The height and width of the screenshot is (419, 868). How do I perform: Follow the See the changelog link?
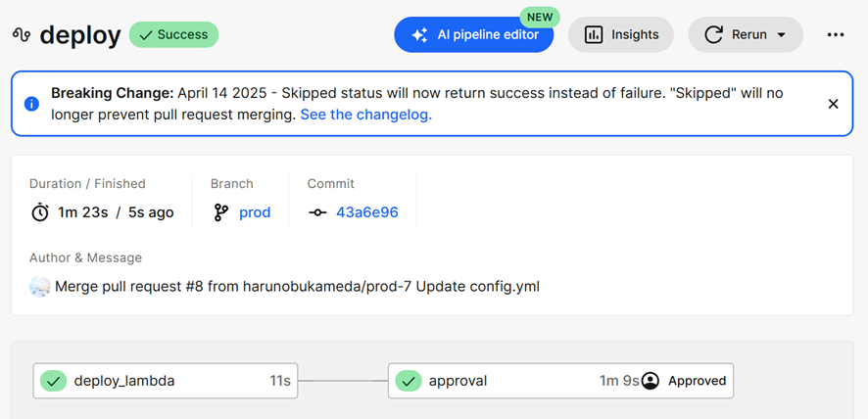pyautogui.click(x=365, y=116)
